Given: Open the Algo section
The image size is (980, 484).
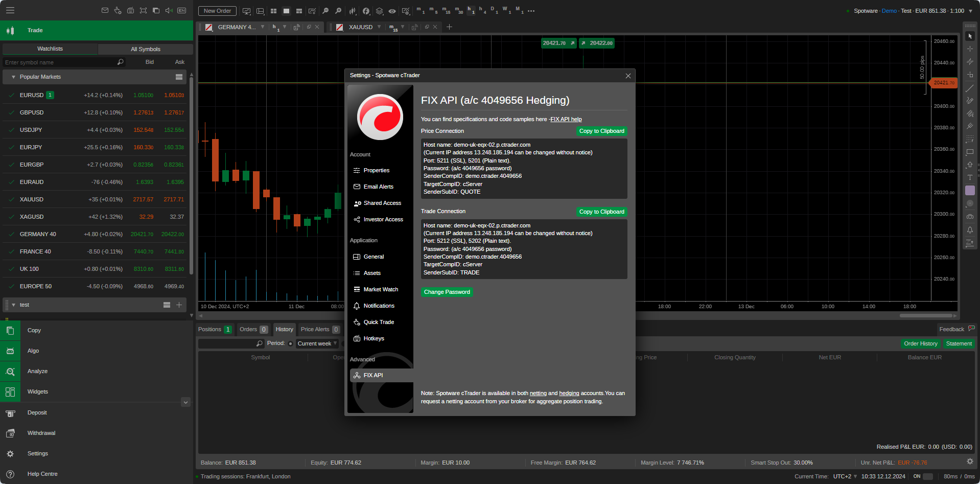Looking at the screenshot, I should click(x=97, y=351).
